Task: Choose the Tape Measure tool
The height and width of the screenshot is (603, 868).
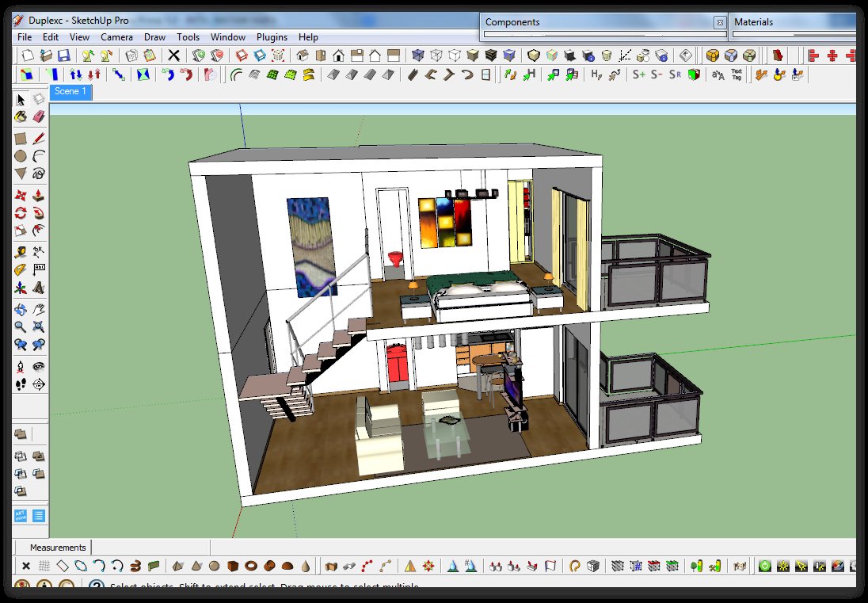Action: click(x=21, y=252)
